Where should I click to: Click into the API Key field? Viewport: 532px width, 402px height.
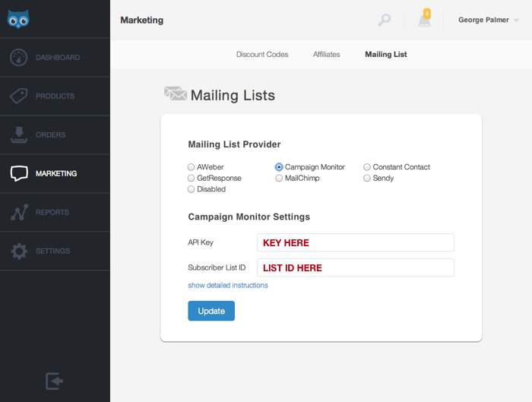click(356, 242)
